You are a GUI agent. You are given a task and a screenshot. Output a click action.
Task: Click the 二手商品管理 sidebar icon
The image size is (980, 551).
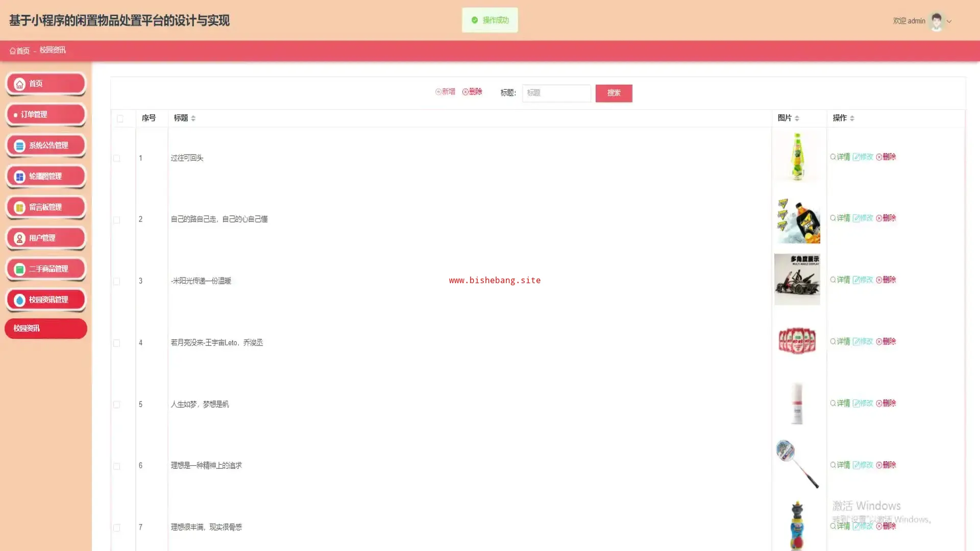click(19, 269)
